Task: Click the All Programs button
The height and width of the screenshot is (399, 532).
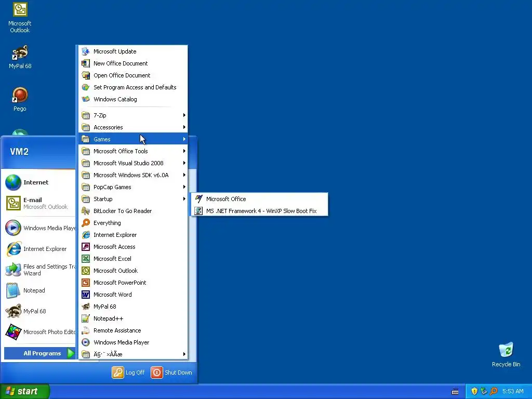Action: click(x=39, y=353)
